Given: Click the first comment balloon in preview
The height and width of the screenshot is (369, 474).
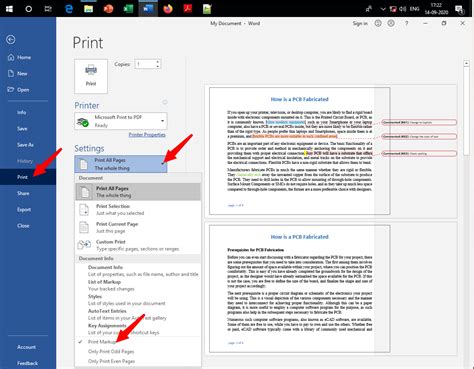Looking at the screenshot, I should (x=419, y=122).
